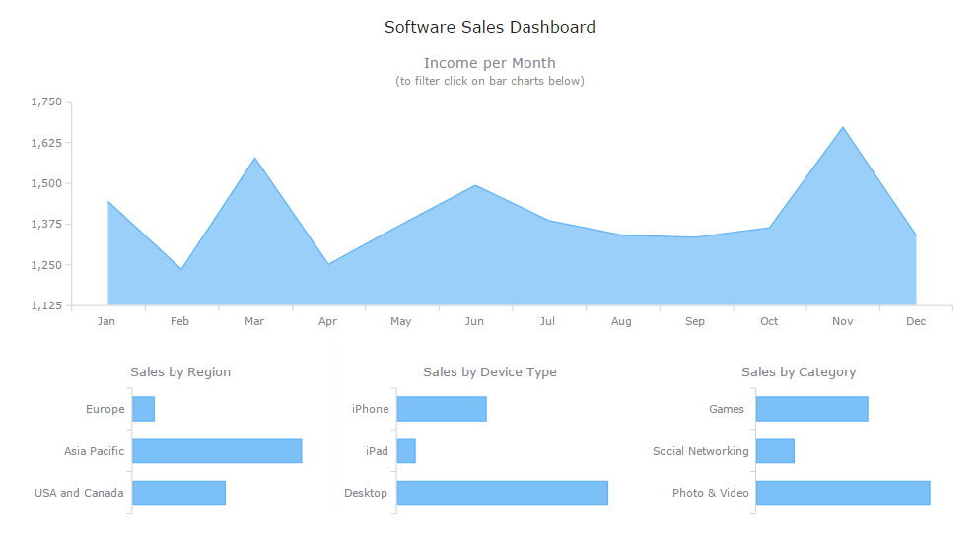The height and width of the screenshot is (538, 980).
Task: Click the Games category bar
Action: pos(811,409)
